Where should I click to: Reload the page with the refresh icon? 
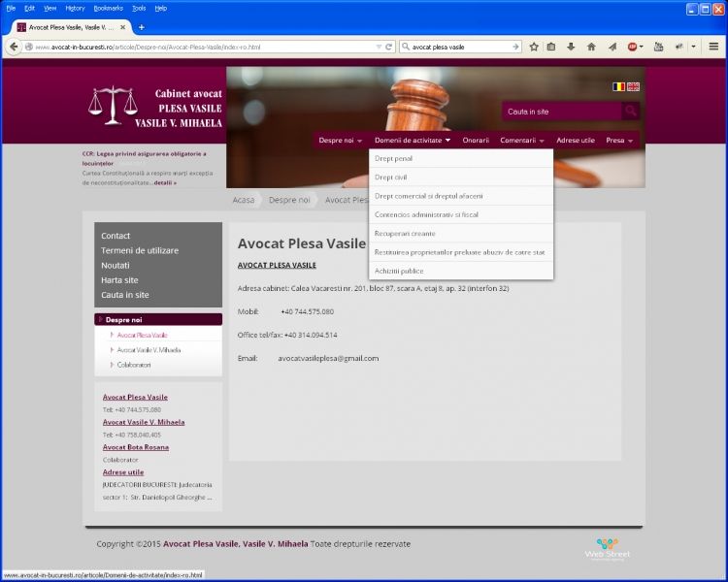[388, 47]
